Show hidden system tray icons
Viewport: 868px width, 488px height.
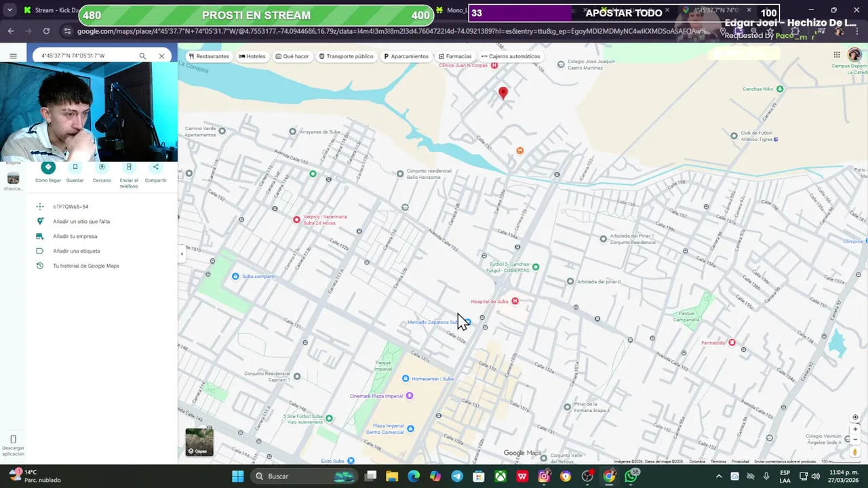719,476
